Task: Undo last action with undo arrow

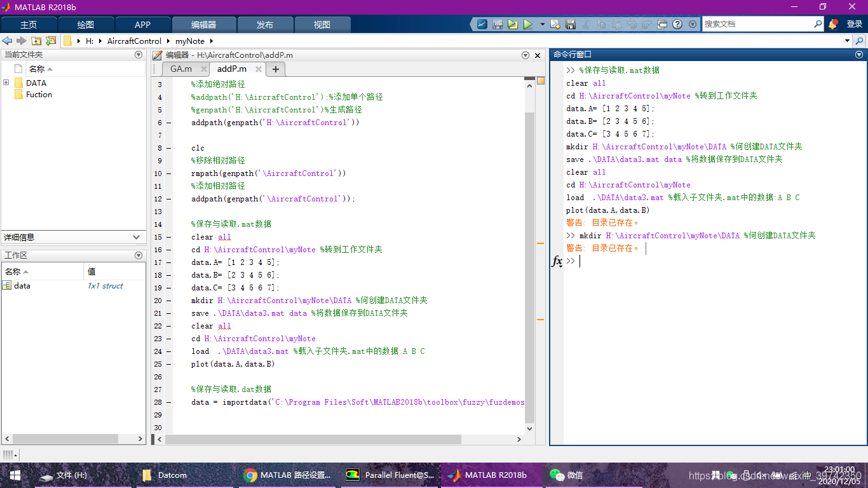Action: tap(632, 24)
